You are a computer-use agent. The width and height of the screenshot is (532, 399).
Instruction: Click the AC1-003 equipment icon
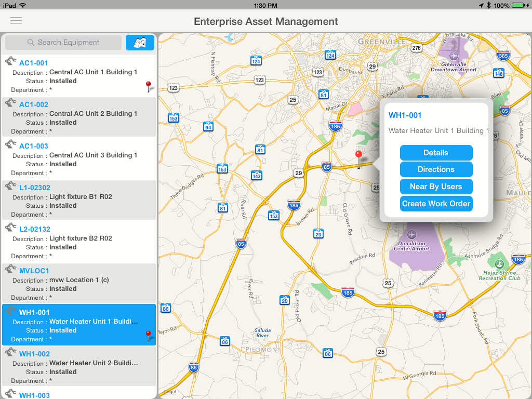tap(10, 144)
